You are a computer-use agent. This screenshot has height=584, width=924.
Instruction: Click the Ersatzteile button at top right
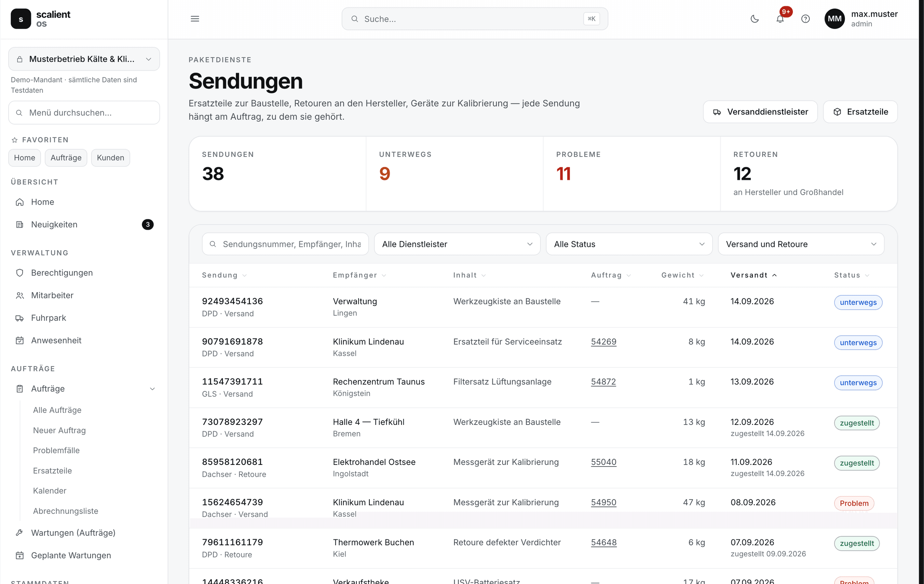(860, 112)
